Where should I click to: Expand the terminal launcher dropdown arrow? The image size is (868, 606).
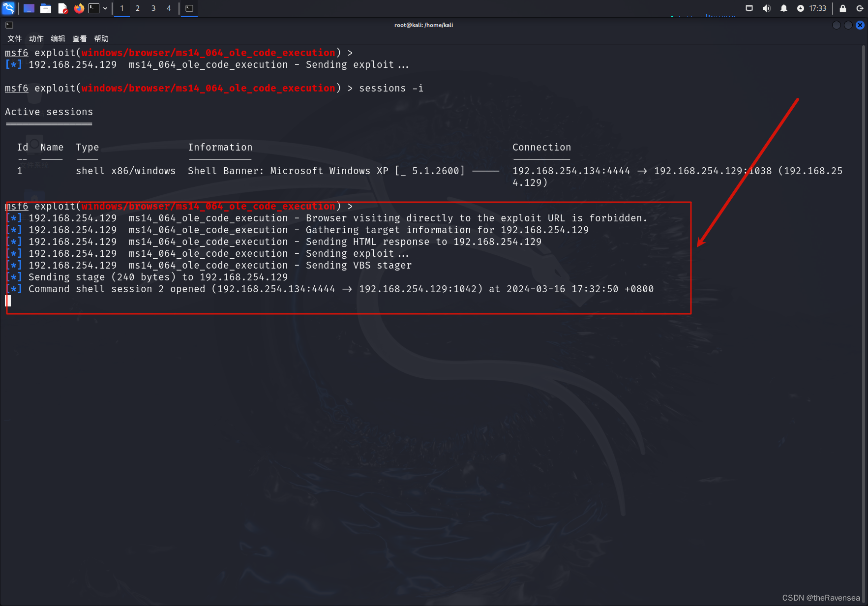(105, 8)
